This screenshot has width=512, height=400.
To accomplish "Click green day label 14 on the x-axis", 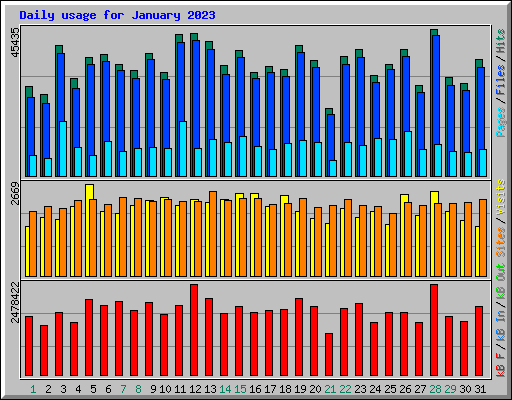I will [x=225, y=389].
